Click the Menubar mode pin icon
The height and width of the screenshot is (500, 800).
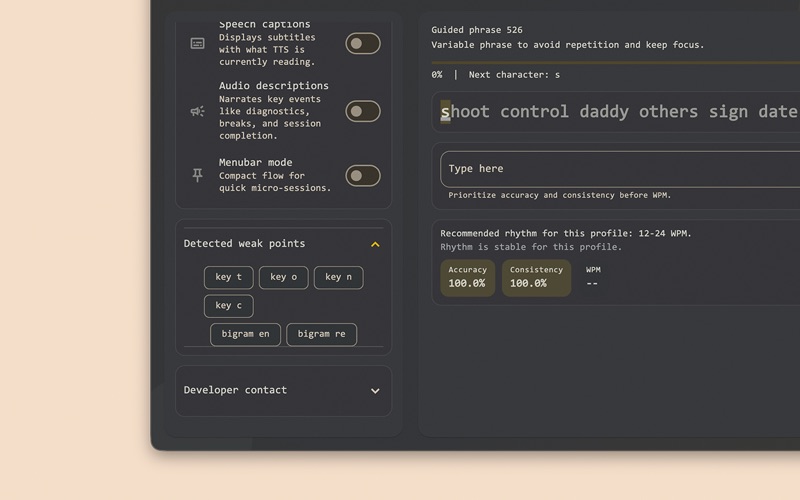pyautogui.click(x=197, y=176)
